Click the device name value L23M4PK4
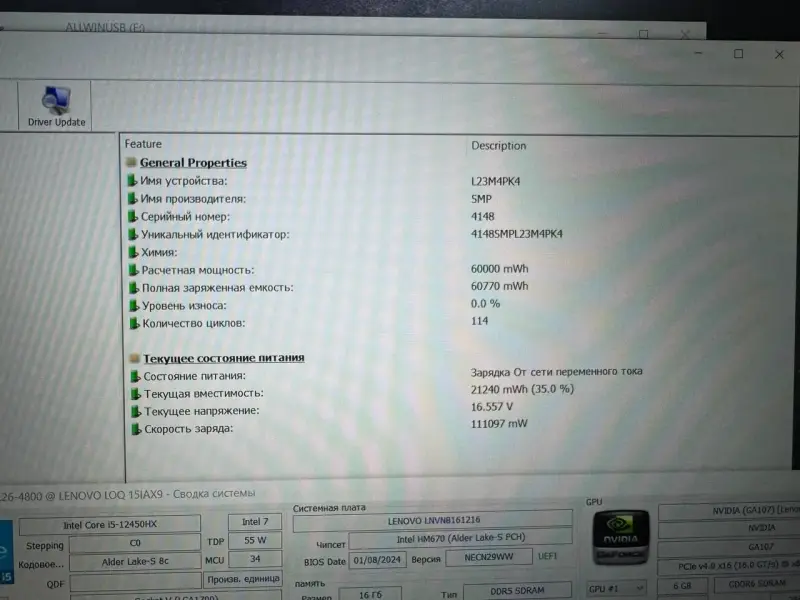This screenshot has height=600, width=800. [x=495, y=181]
